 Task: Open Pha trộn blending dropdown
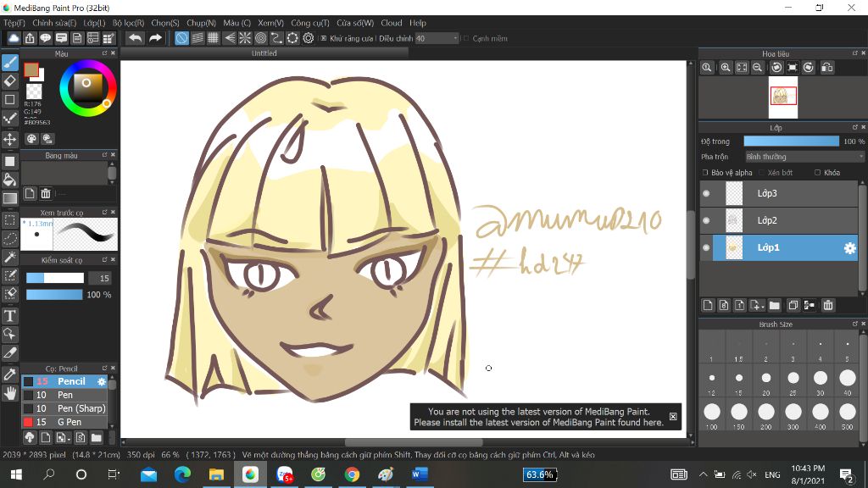804,157
